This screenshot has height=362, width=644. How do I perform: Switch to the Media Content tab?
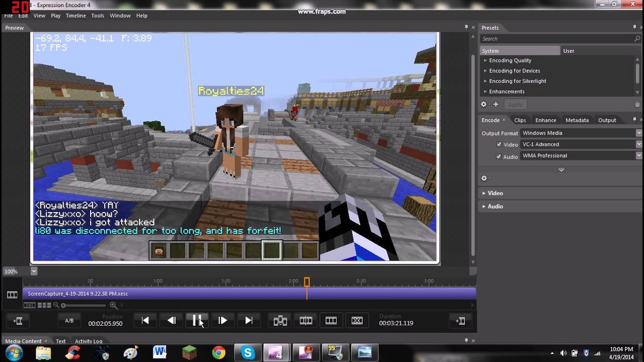point(23,341)
